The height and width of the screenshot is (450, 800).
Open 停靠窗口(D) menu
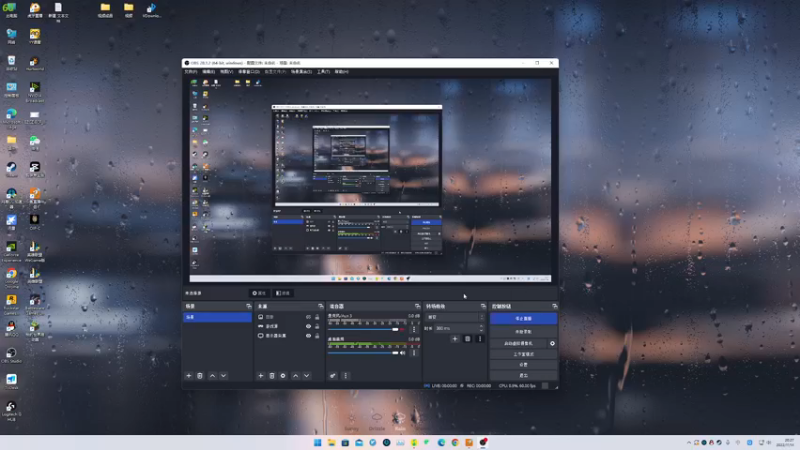coord(249,72)
